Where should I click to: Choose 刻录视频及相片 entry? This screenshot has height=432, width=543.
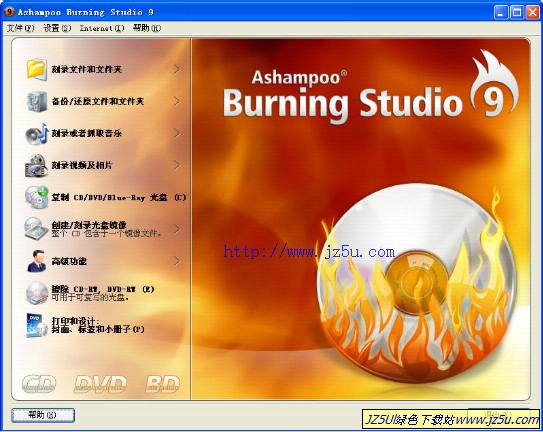(82, 165)
